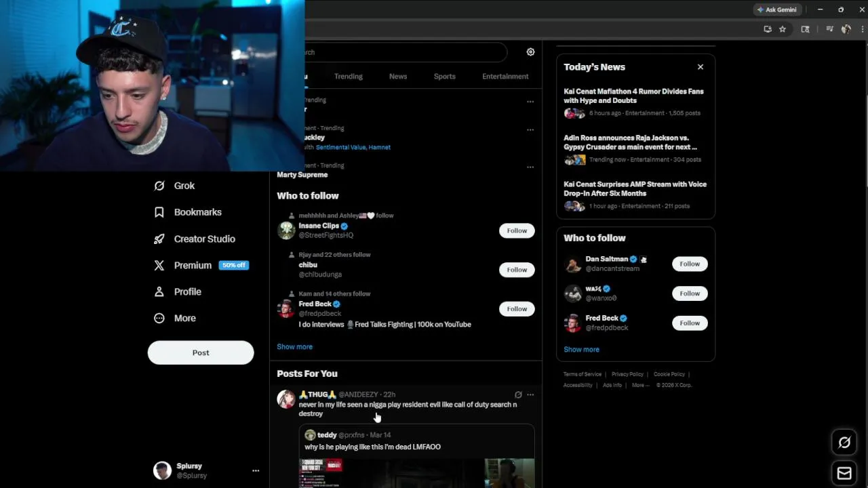
Task: Open more options for the Sentimental Value trend
Action: (530, 129)
